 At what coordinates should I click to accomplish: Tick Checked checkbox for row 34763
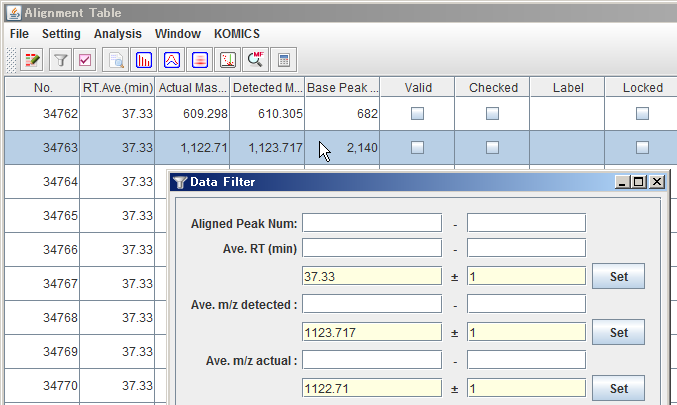(x=493, y=148)
